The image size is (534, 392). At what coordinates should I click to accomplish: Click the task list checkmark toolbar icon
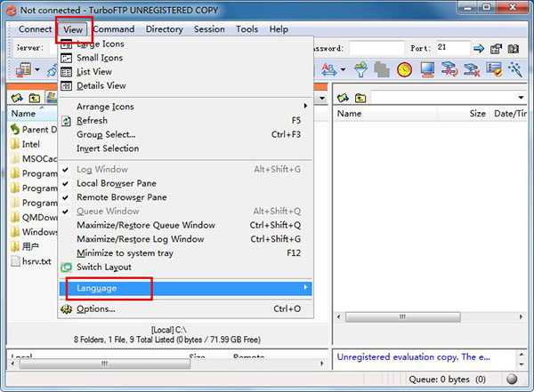pyautogui.click(x=494, y=69)
